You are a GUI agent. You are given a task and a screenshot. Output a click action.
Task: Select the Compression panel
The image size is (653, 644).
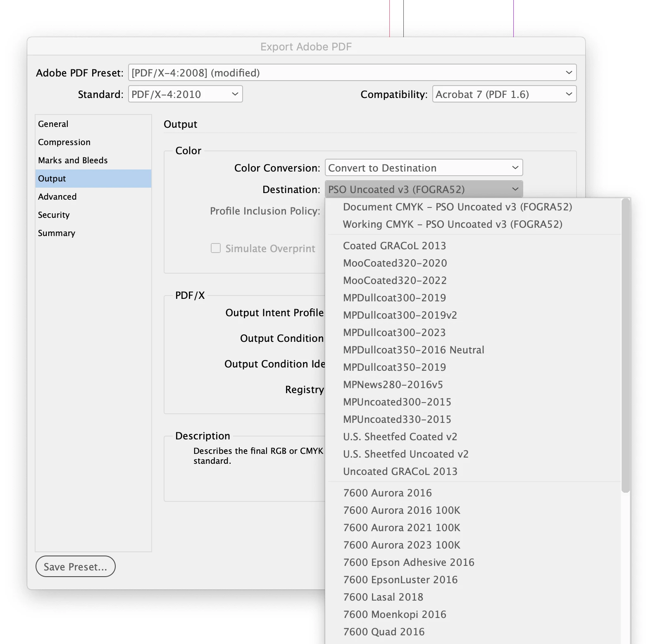click(93, 142)
